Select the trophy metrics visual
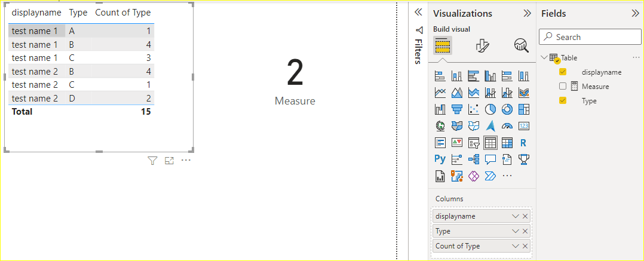The height and width of the screenshot is (261, 644). coord(524,159)
